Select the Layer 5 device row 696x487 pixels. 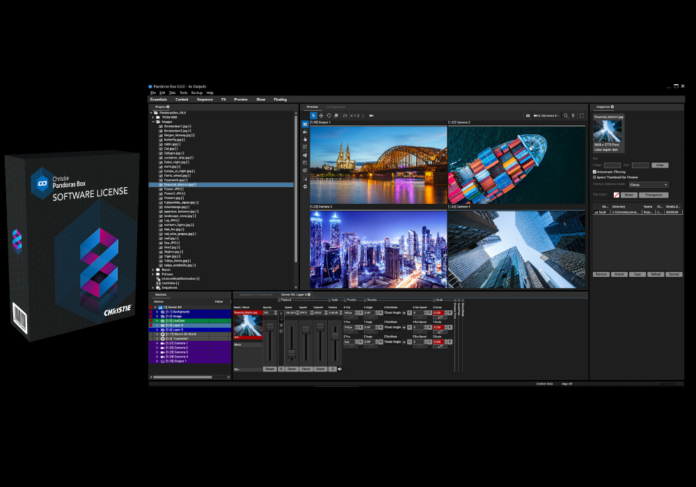click(190, 330)
